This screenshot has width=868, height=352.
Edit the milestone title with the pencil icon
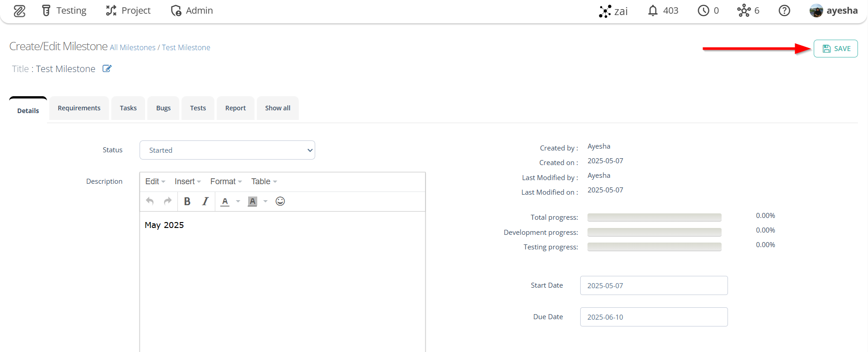[107, 68]
